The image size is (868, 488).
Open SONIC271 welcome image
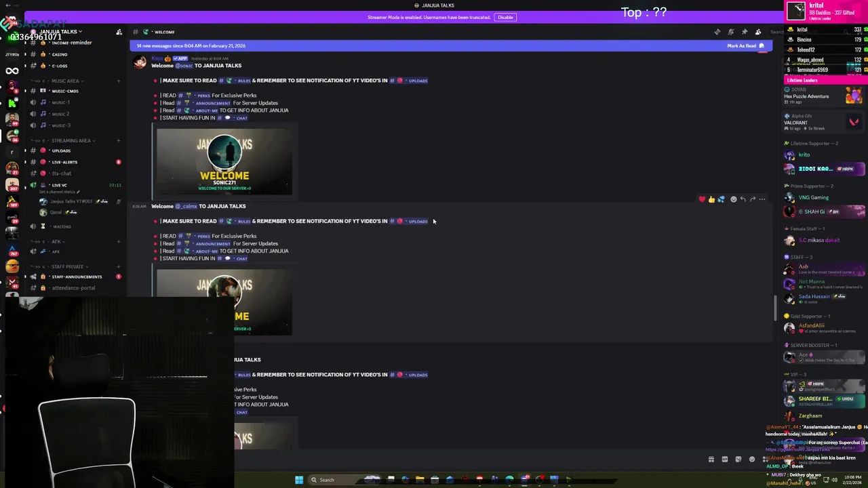224,161
